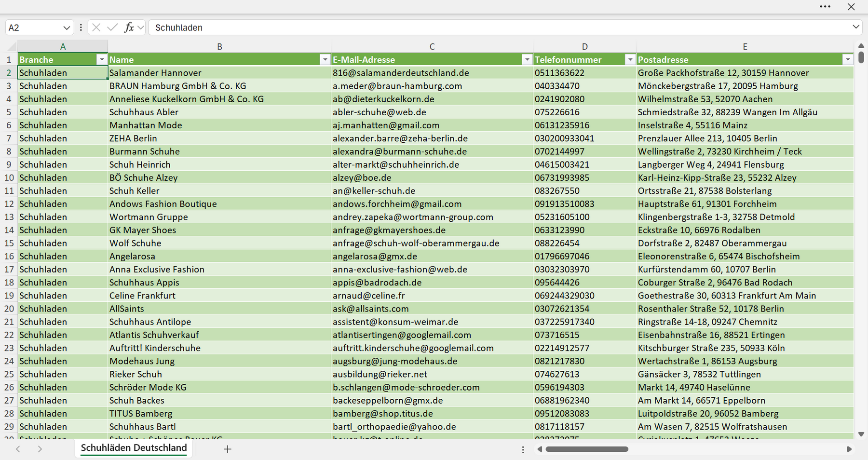Open the three-dot more options menu
Viewport: 868px width, 460px height.
825,7
